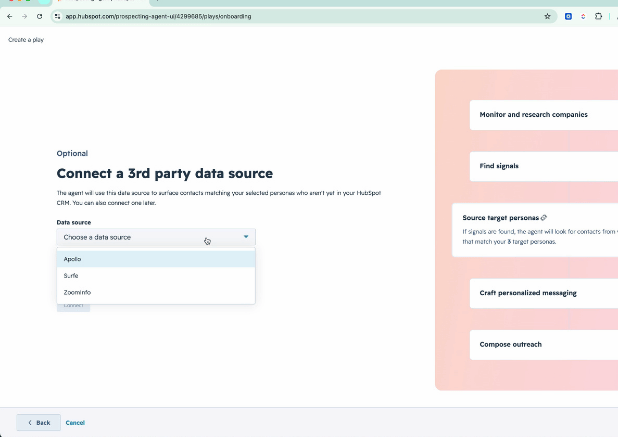The width and height of the screenshot is (618, 437).
Task: Open the Find signals card
Action: tap(544, 166)
